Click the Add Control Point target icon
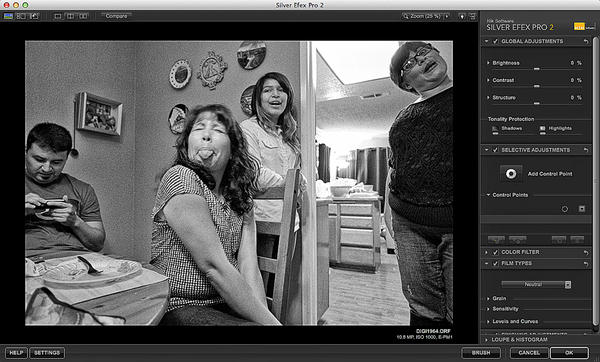This screenshot has height=362, width=600. pos(511,174)
